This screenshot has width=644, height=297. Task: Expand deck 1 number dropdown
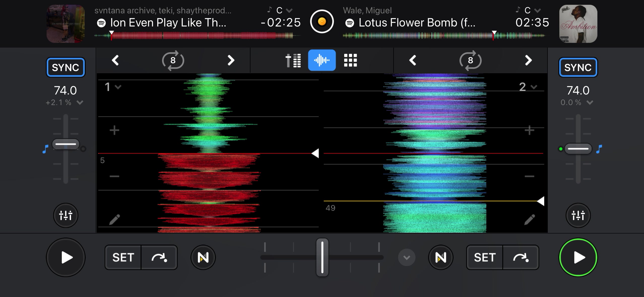pos(113,87)
